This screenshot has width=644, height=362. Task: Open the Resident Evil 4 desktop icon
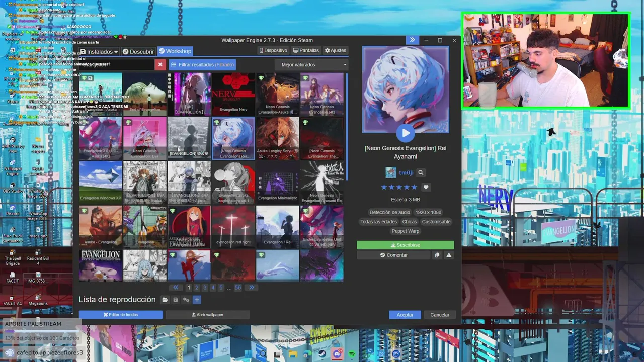click(38, 257)
